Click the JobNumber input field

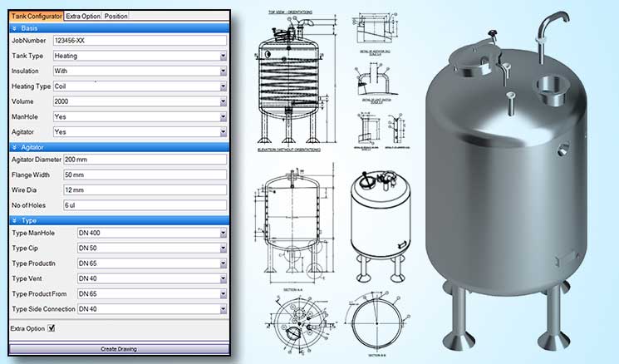point(138,40)
